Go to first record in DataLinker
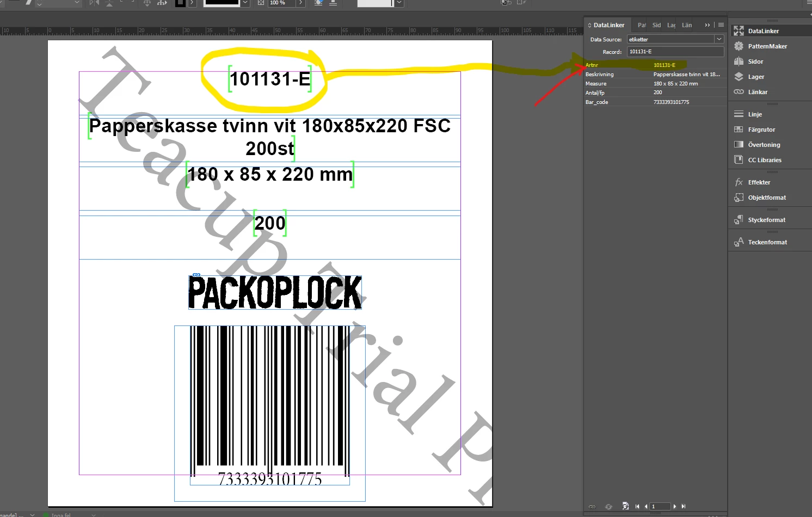 pos(637,507)
